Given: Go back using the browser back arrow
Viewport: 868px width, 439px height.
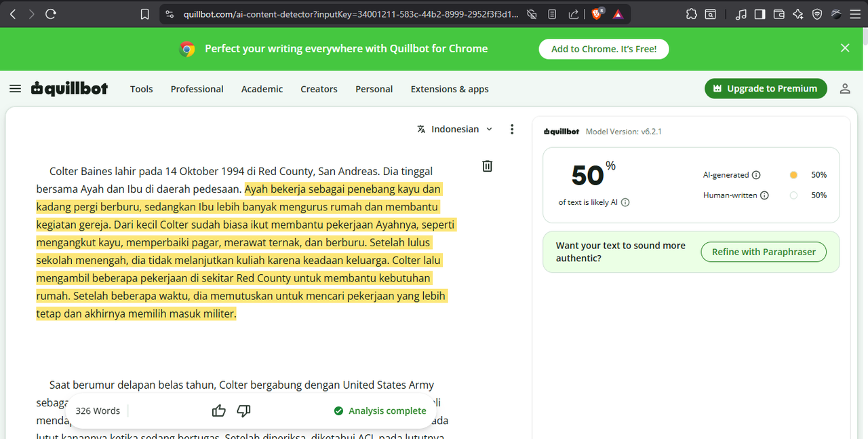Looking at the screenshot, I should (14, 14).
